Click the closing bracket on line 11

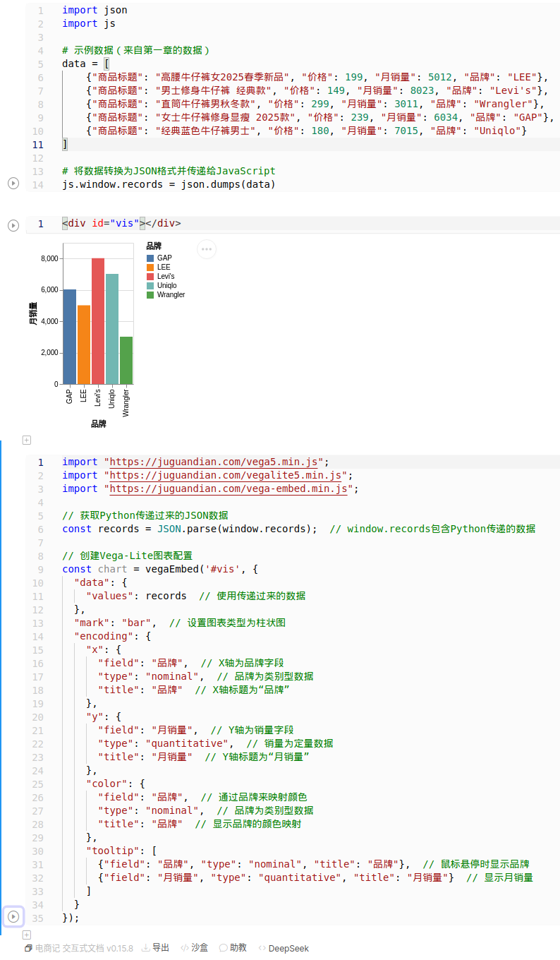[65, 144]
